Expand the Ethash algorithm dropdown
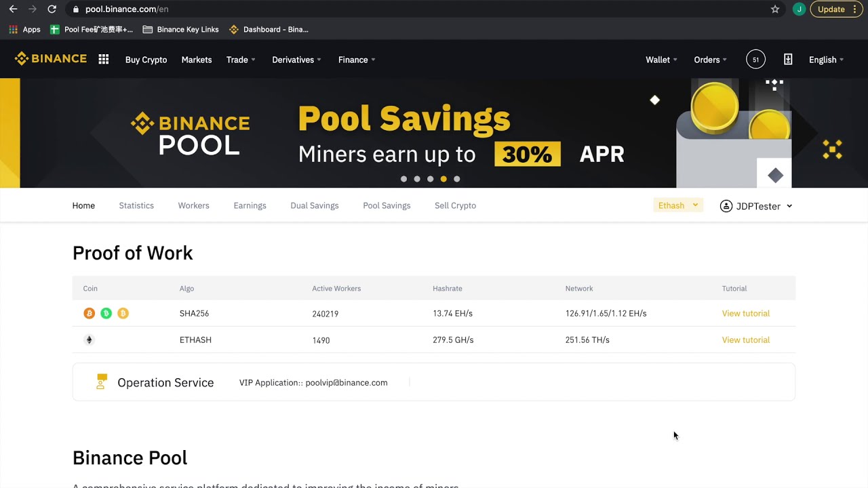868x488 pixels. tap(678, 205)
